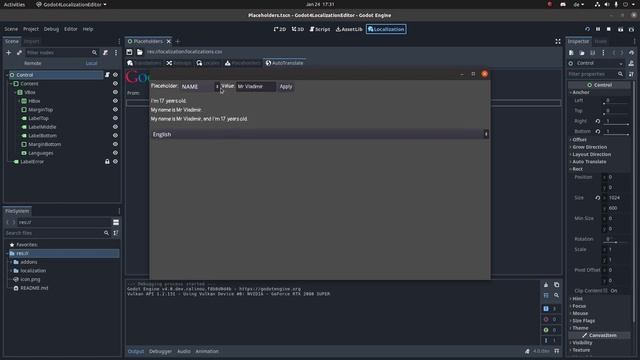This screenshot has width=640, height=360.
Task: Open the script attached to the Control node
Action: [107, 75]
